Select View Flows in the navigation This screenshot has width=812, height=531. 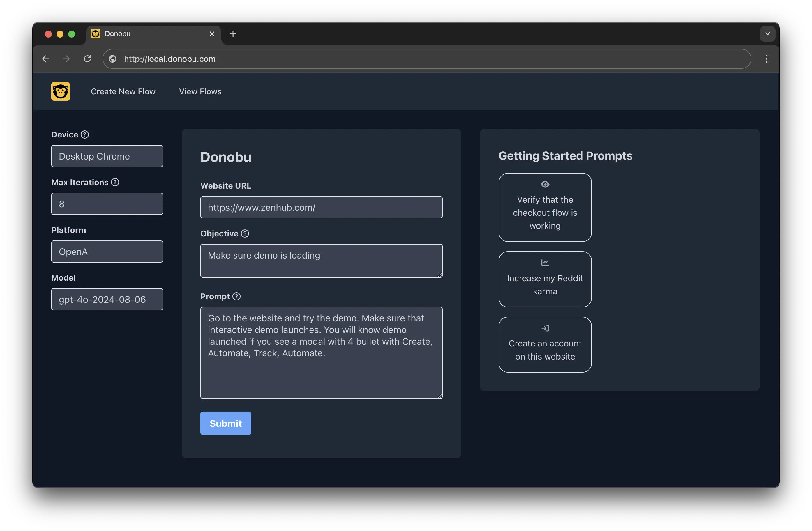coord(200,91)
